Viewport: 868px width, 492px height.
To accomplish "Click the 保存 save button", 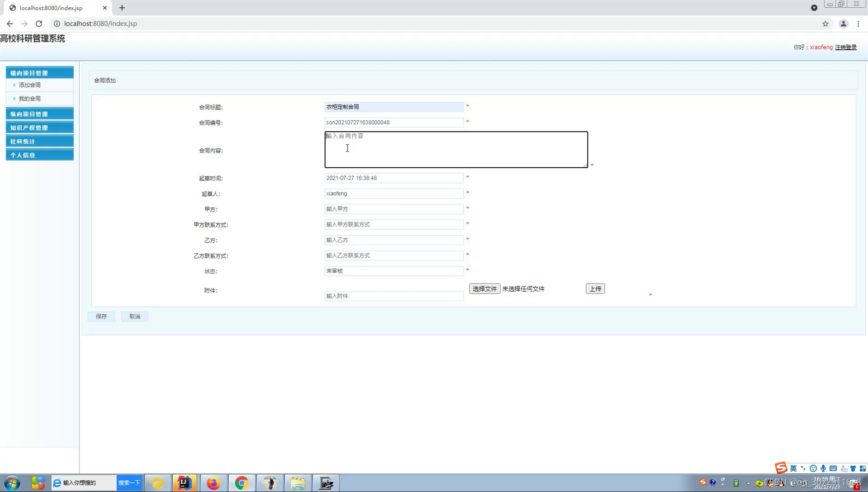I will pyautogui.click(x=101, y=317).
